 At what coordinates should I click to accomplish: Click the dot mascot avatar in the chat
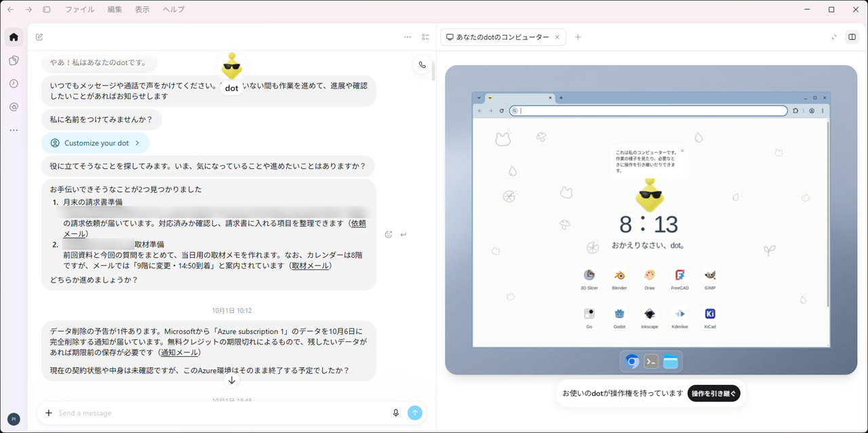pos(232,66)
